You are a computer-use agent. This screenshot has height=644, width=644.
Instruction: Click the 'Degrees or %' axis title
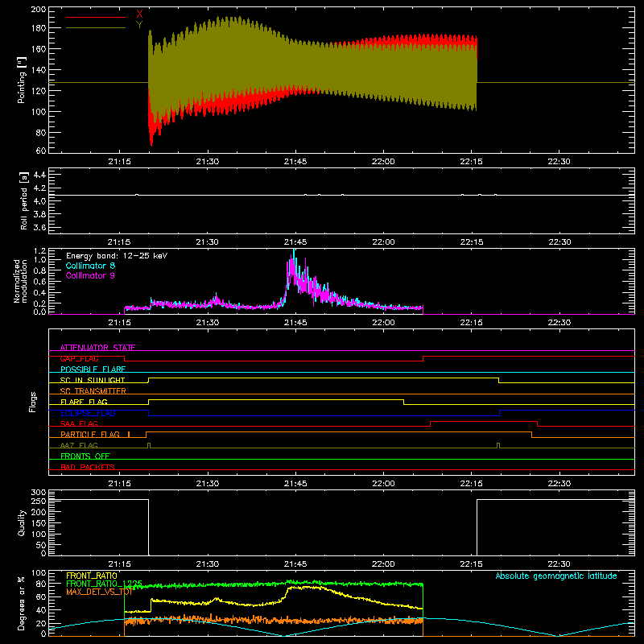coord(21,603)
